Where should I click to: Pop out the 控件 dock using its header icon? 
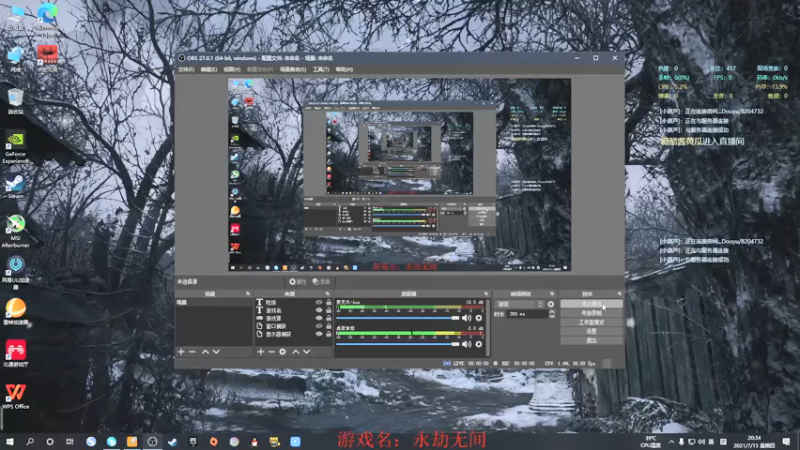pyautogui.click(x=619, y=294)
